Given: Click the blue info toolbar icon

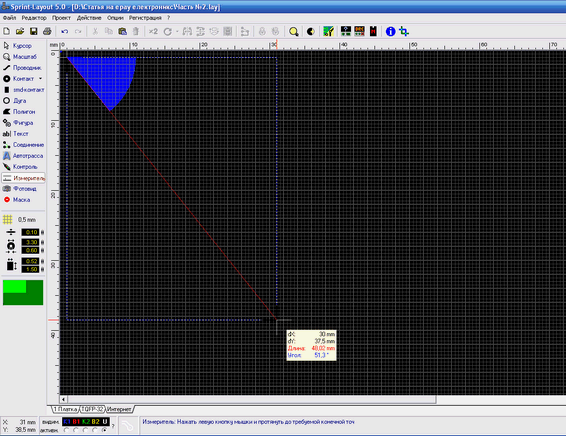Looking at the screenshot, I should [390, 31].
